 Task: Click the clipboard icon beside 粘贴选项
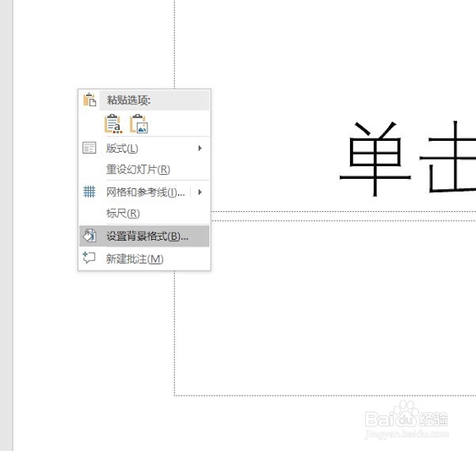(x=89, y=100)
